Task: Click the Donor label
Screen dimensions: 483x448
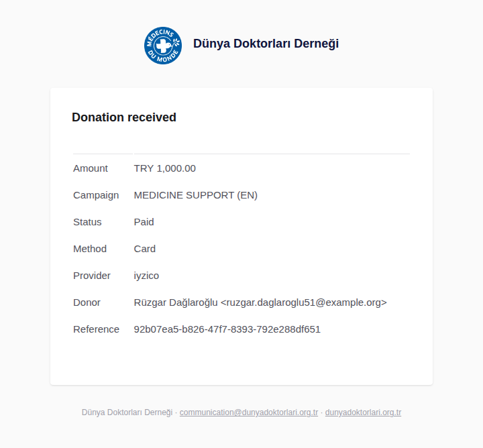Action: [87, 302]
